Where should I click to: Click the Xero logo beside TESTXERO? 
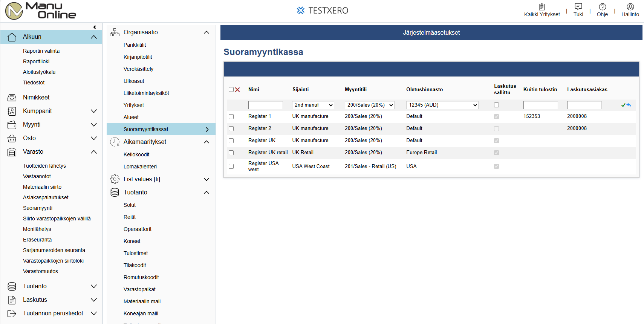(x=300, y=11)
